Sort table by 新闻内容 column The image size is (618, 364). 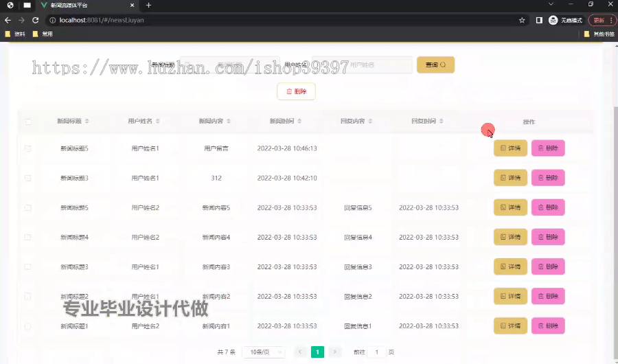point(229,121)
